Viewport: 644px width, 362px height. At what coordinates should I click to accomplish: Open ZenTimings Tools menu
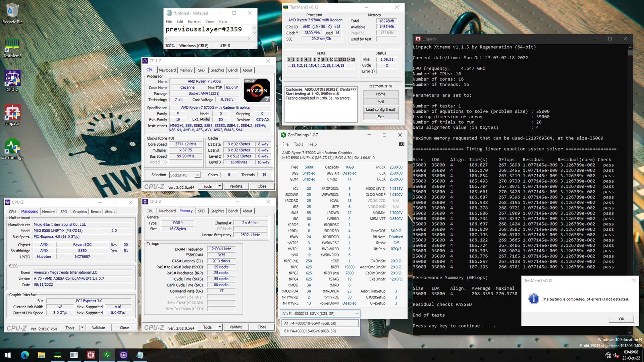coord(298,144)
